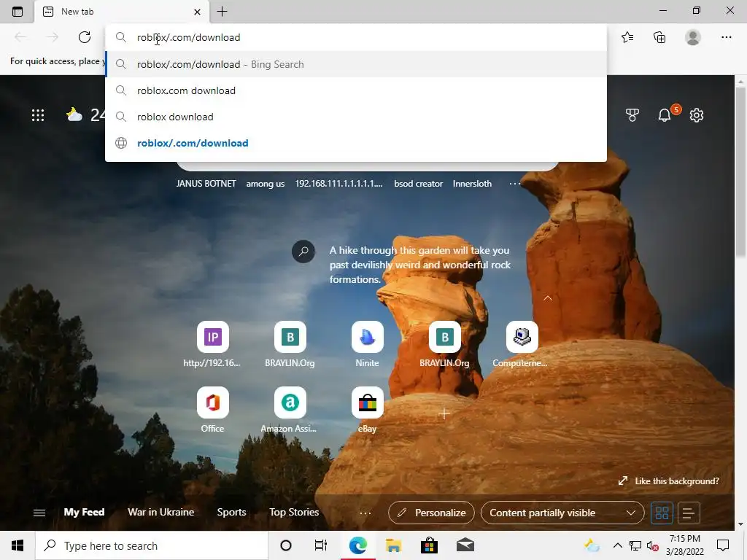Show hidden system tray icons
Image resolution: width=747 pixels, height=560 pixels.
[617, 545]
